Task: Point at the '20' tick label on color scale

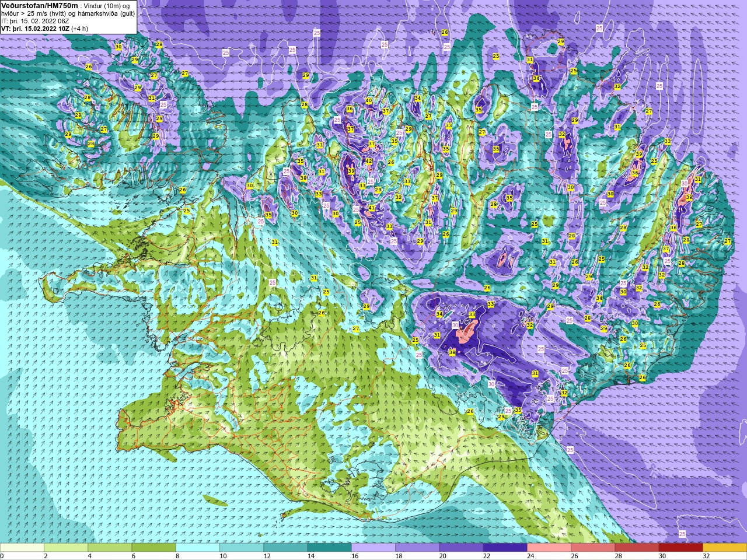Action: (442, 556)
